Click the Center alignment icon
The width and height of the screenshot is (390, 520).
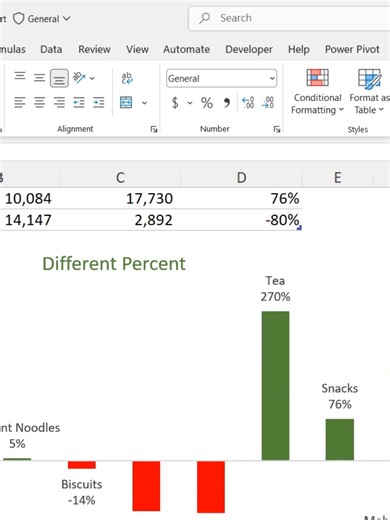point(39,102)
